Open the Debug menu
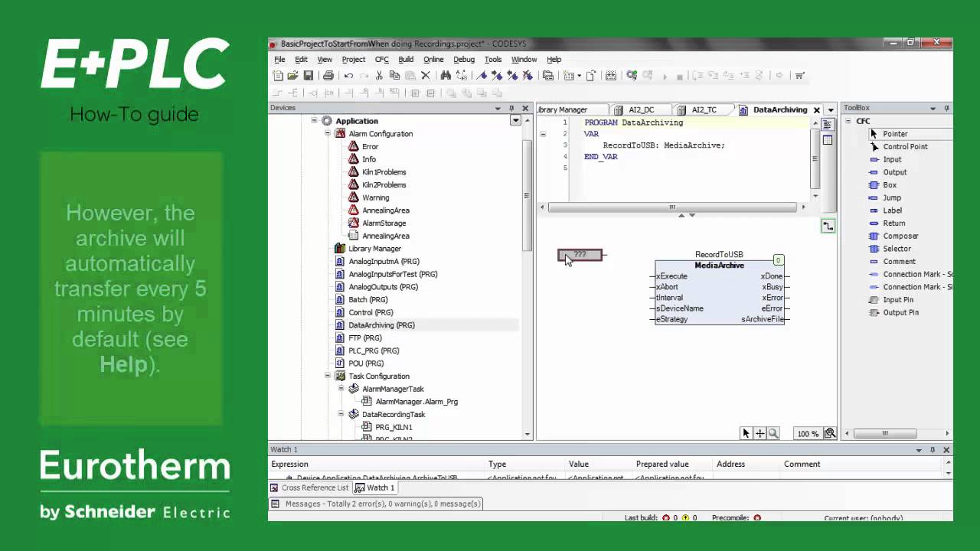980x551 pixels. click(x=464, y=60)
